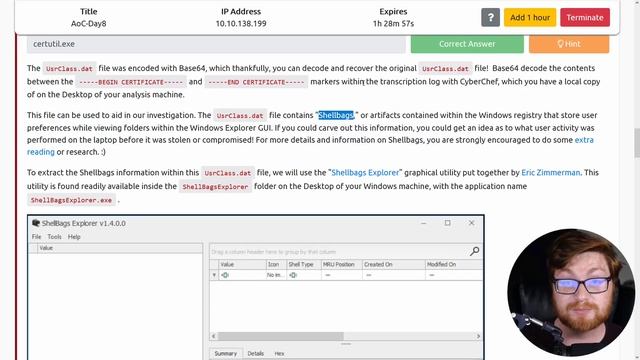Screen dimensions: 640x360
Task: Click the left scroll arrow in grid
Action: (x=213, y=336)
